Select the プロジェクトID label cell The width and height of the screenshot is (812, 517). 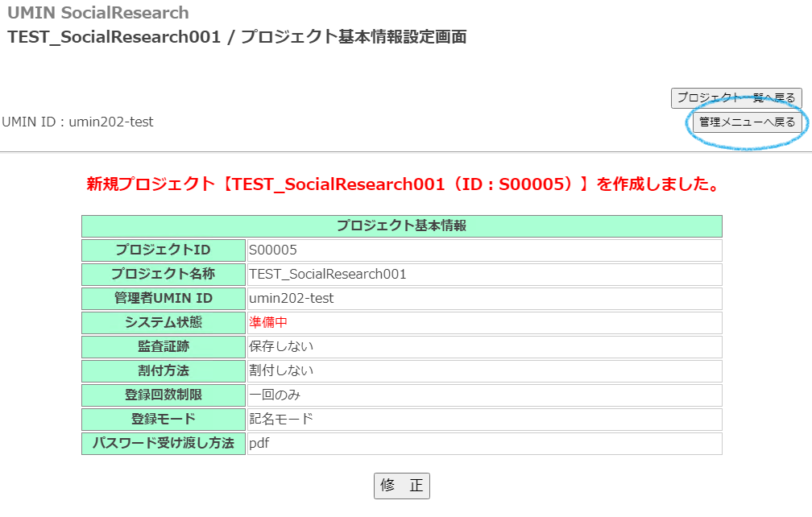point(163,250)
